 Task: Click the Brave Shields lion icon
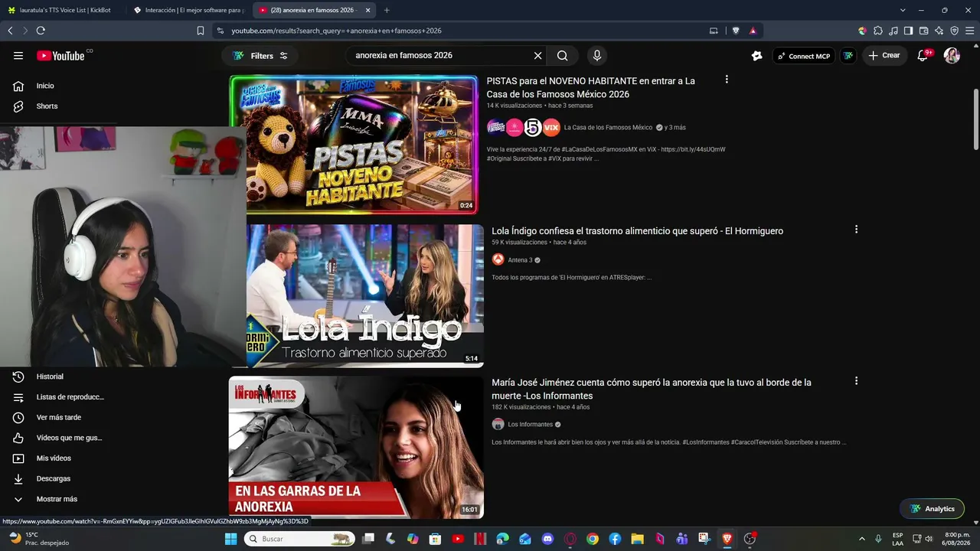click(736, 31)
